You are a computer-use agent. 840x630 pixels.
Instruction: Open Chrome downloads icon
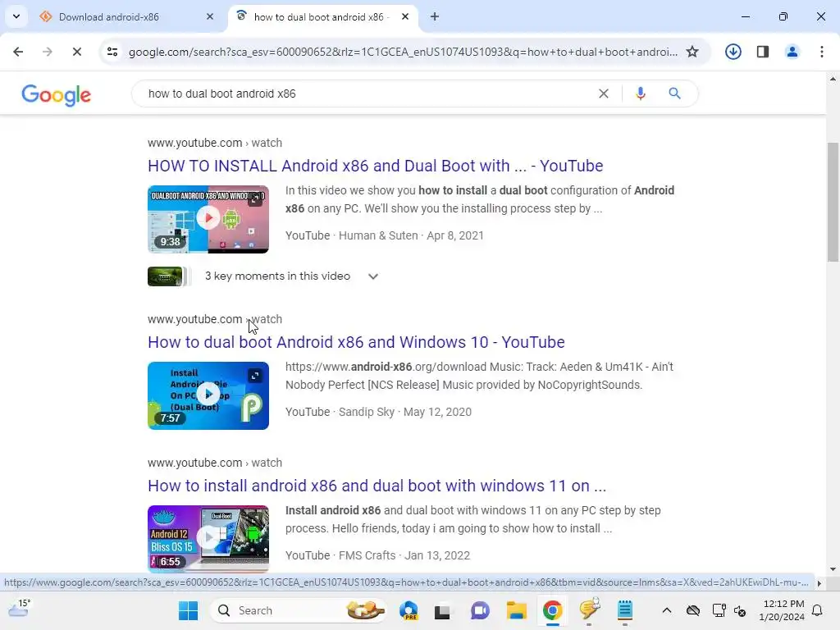(x=733, y=52)
